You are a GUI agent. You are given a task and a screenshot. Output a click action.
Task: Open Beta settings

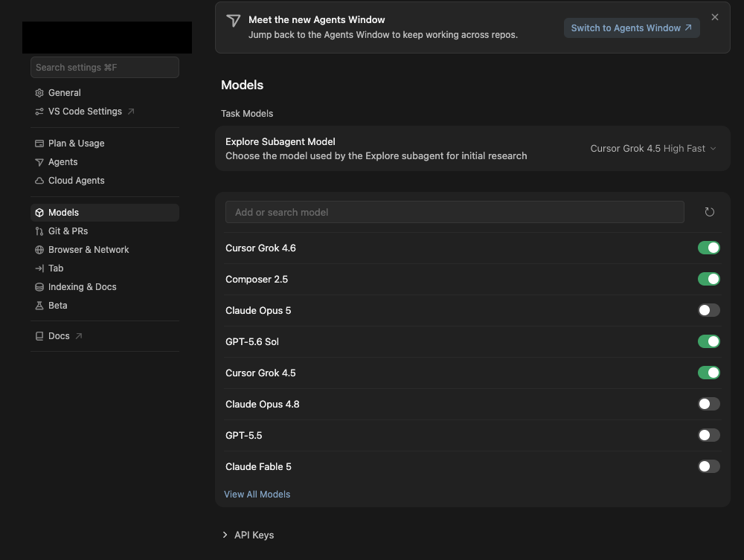click(x=105, y=306)
